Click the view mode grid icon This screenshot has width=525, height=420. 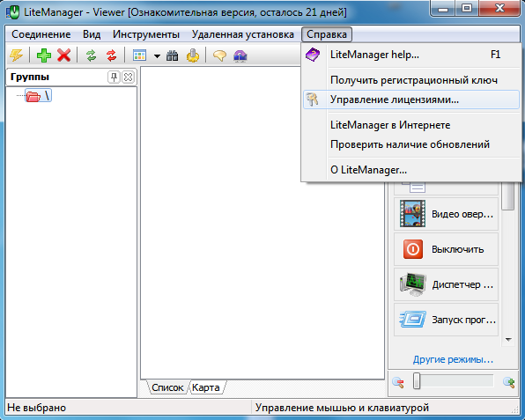[139, 55]
